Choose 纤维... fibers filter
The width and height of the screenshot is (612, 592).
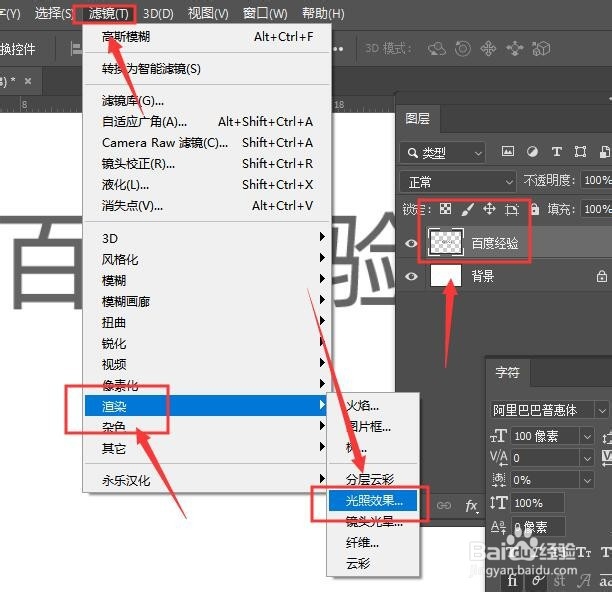(373, 543)
